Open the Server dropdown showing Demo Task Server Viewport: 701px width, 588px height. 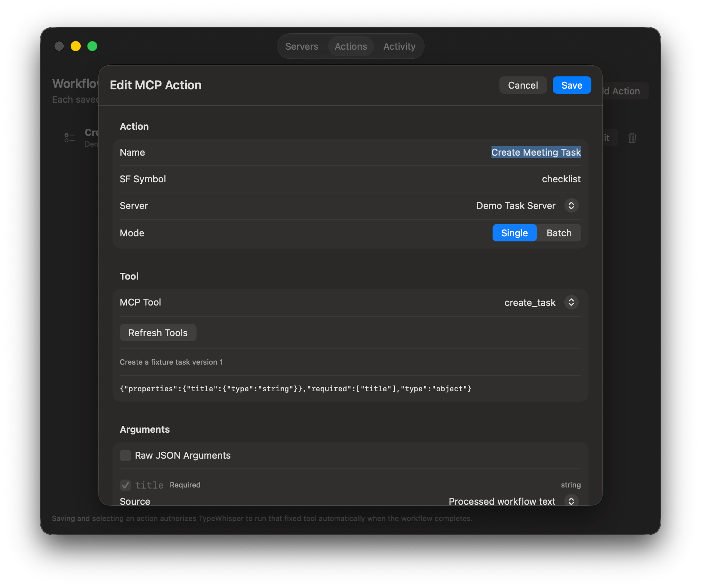click(527, 206)
